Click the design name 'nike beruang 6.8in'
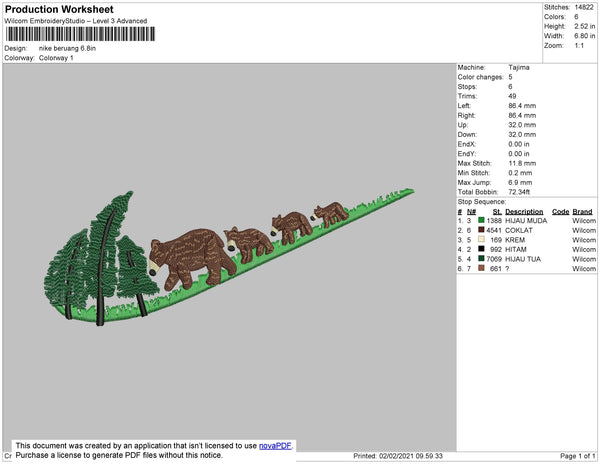The image size is (600, 464). tap(67, 49)
